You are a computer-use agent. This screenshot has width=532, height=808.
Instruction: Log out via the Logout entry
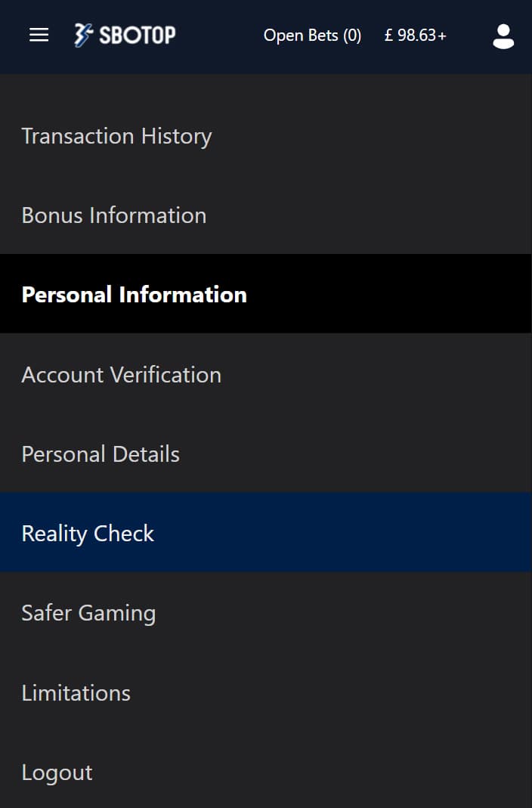(266, 771)
